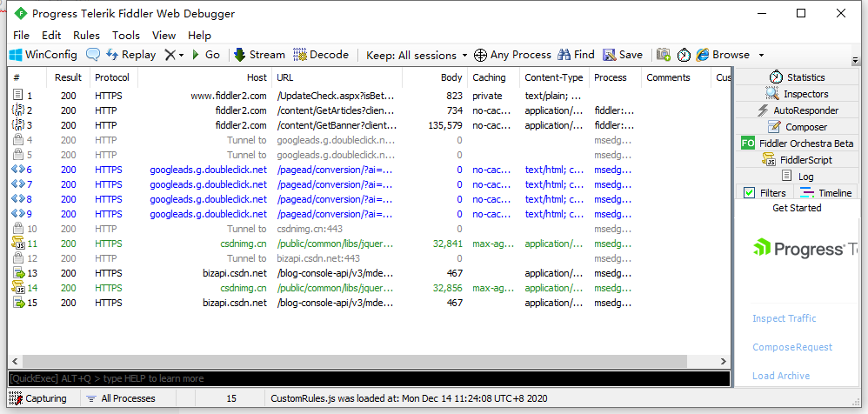Open the Rules menu
Image resolution: width=868 pixels, height=414 pixels.
pyautogui.click(x=86, y=36)
